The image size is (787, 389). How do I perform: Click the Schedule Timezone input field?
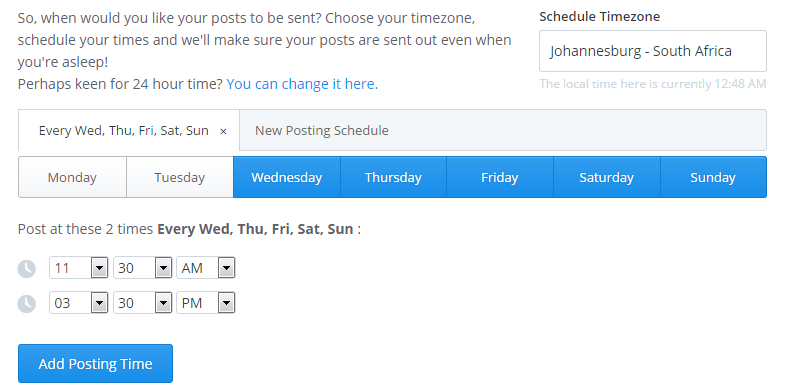click(652, 51)
